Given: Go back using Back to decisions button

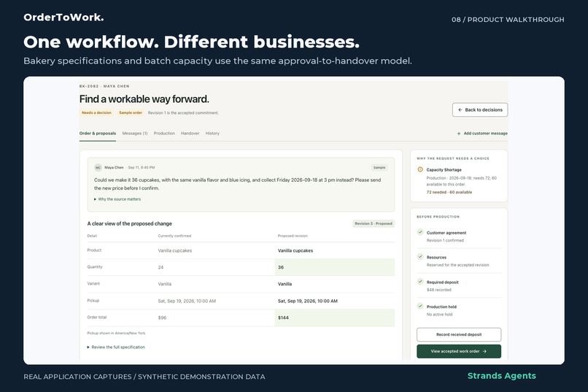Looking at the screenshot, I should (x=479, y=110).
